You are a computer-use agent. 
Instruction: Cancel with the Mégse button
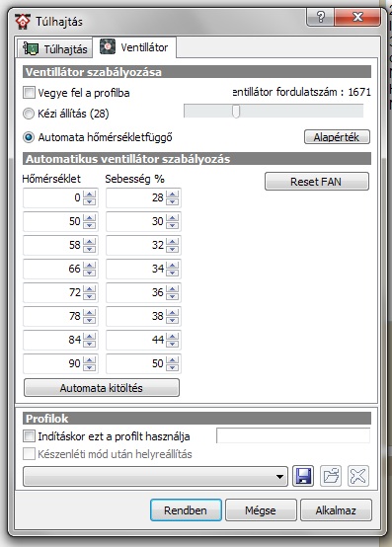pos(261,510)
